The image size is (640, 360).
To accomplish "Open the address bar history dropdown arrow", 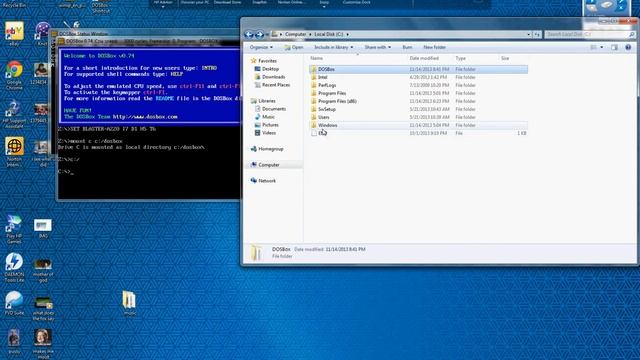I will click(529, 35).
